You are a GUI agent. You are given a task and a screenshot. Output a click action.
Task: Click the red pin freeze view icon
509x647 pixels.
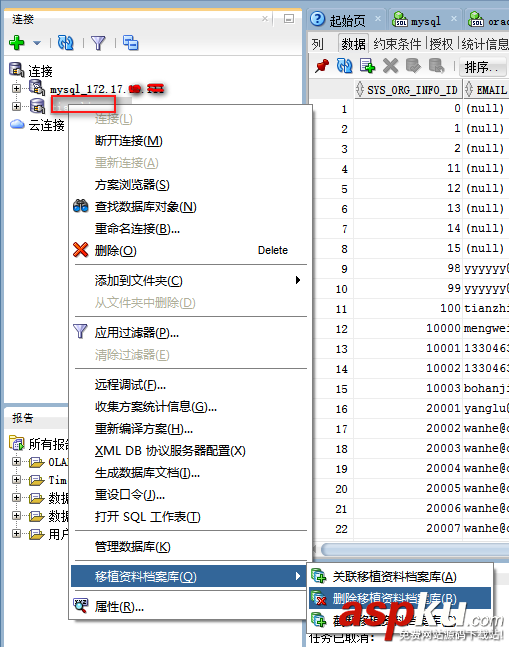pyautogui.click(x=322, y=66)
